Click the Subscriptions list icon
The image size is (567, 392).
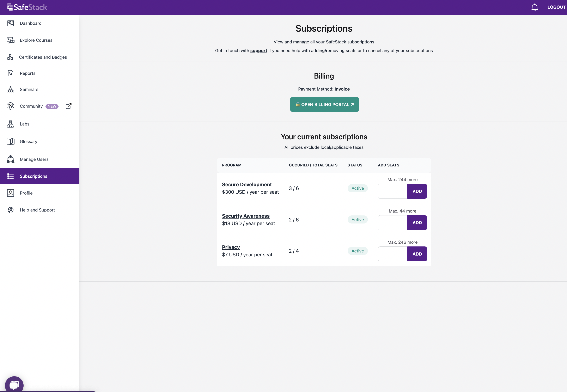pos(10,176)
